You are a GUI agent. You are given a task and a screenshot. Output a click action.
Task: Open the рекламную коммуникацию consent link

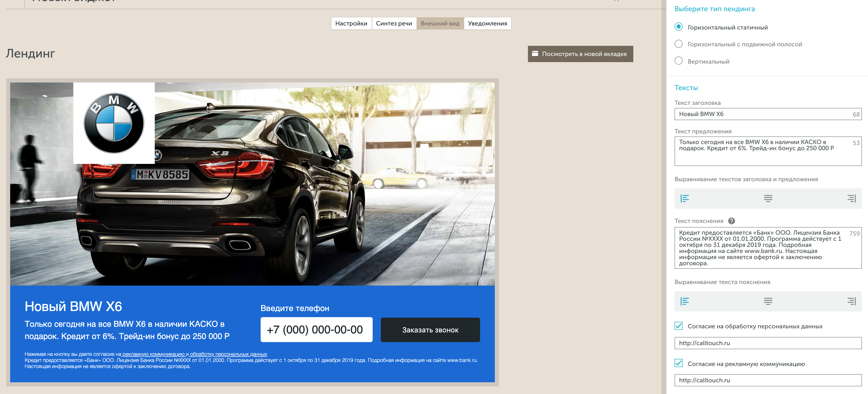153,354
